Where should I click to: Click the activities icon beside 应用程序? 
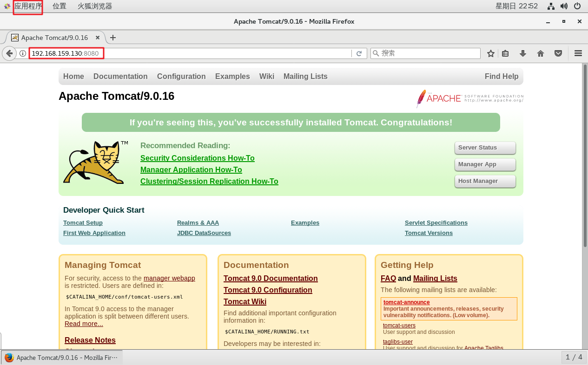7,6
